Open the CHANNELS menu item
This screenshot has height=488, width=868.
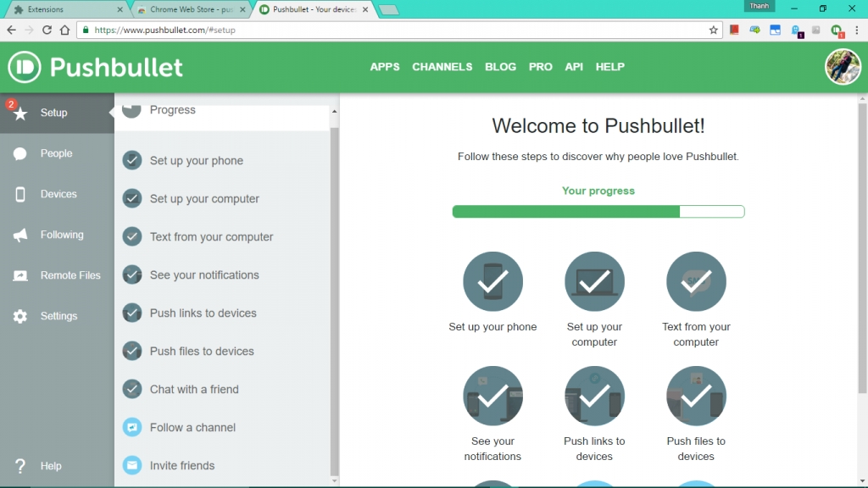click(442, 67)
